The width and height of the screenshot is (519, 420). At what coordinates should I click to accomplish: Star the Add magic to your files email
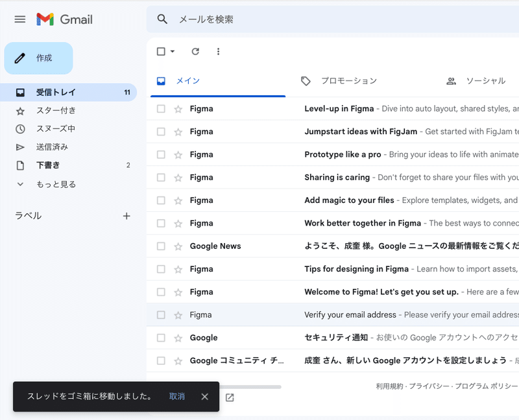(178, 200)
